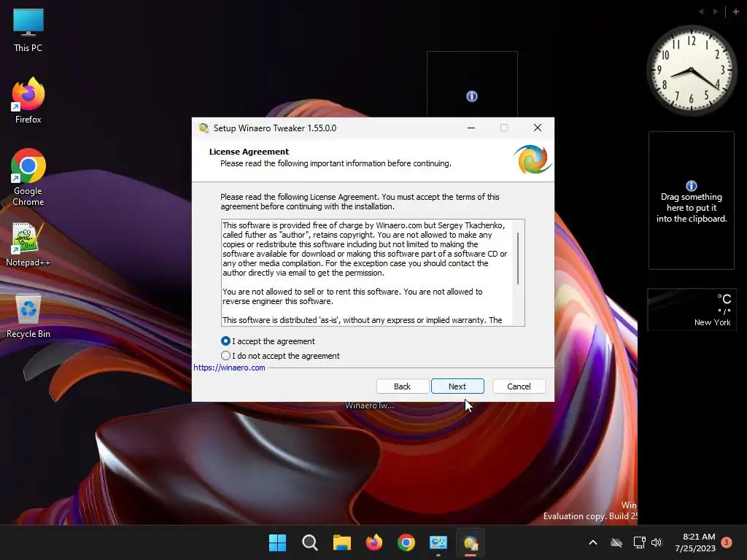This screenshot has height=560, width=747.
Task: Click inside the license agreement text box
Action: 373,273
